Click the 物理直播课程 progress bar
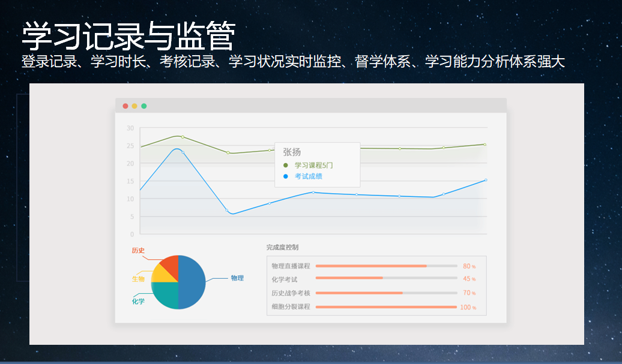 pos(386,266)
